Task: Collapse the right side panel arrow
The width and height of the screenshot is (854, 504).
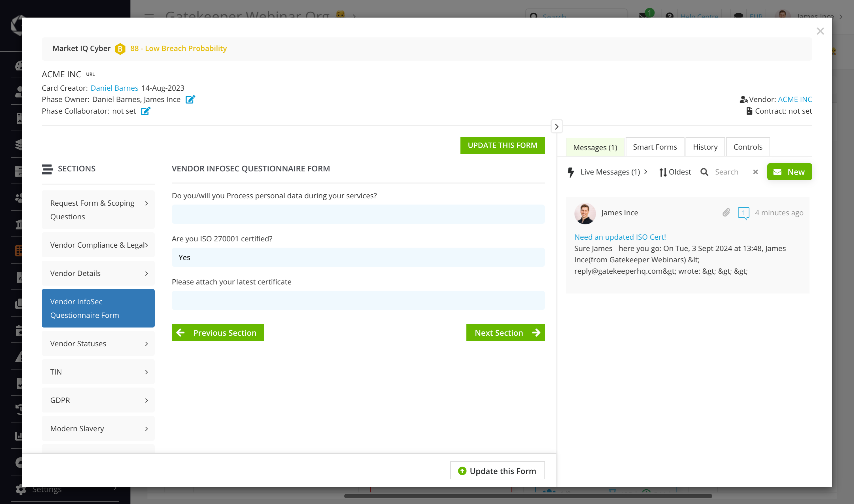Action: pos(556,127)
